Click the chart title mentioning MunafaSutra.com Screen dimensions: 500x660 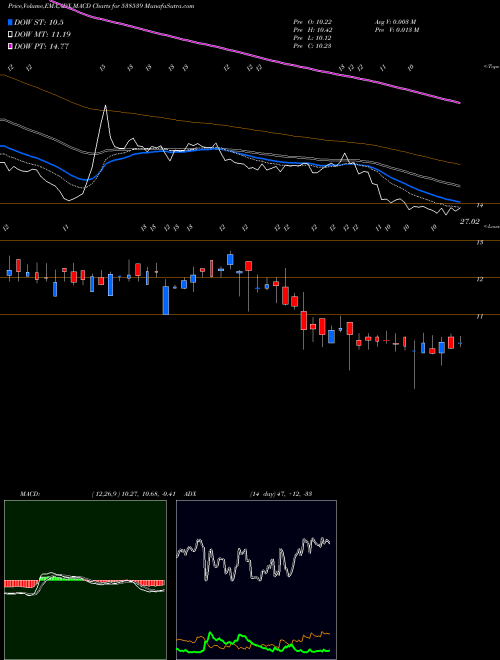[x=101, y=7]
